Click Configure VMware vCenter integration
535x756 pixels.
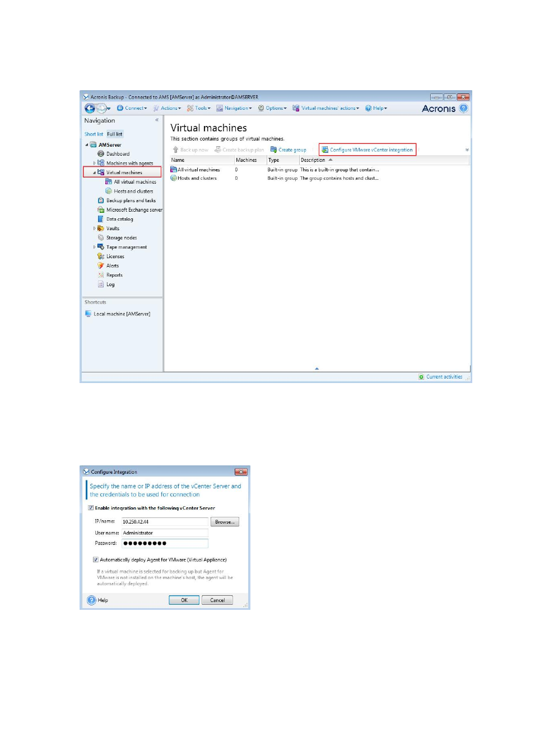[367, 150]
